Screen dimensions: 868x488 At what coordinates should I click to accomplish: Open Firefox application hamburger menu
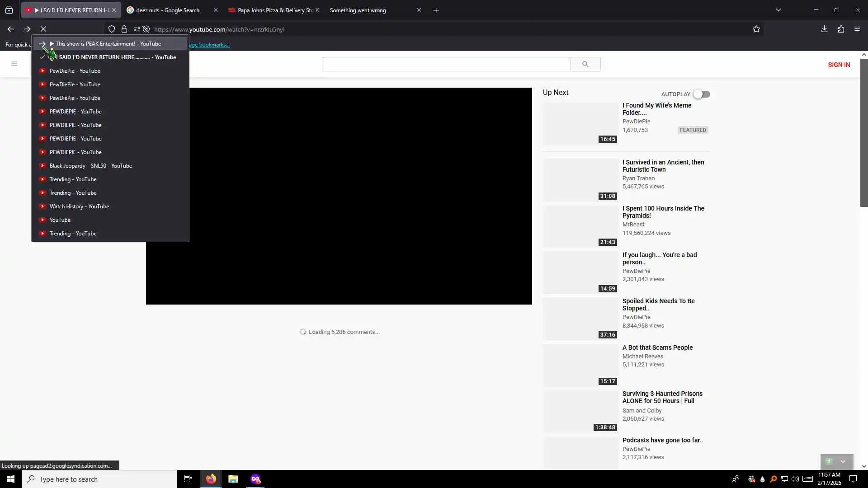click(857, 29)
